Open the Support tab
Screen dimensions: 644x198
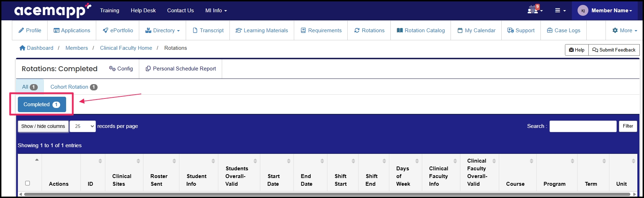(x=521, y=30)
